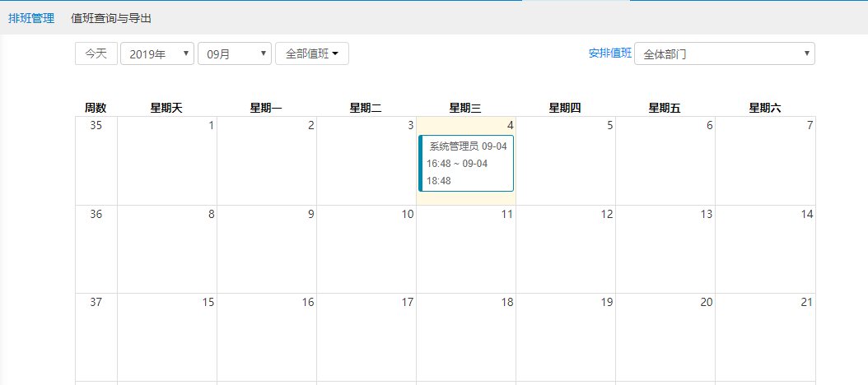Click week number 36 in 周数 column
868x385 pixels.
[x=96, y=214]
